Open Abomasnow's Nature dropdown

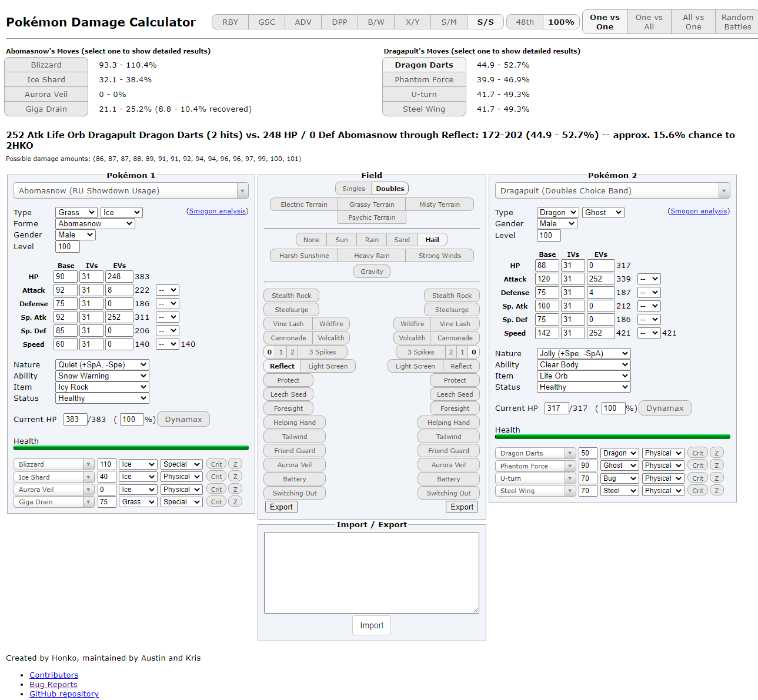(102, 365)
